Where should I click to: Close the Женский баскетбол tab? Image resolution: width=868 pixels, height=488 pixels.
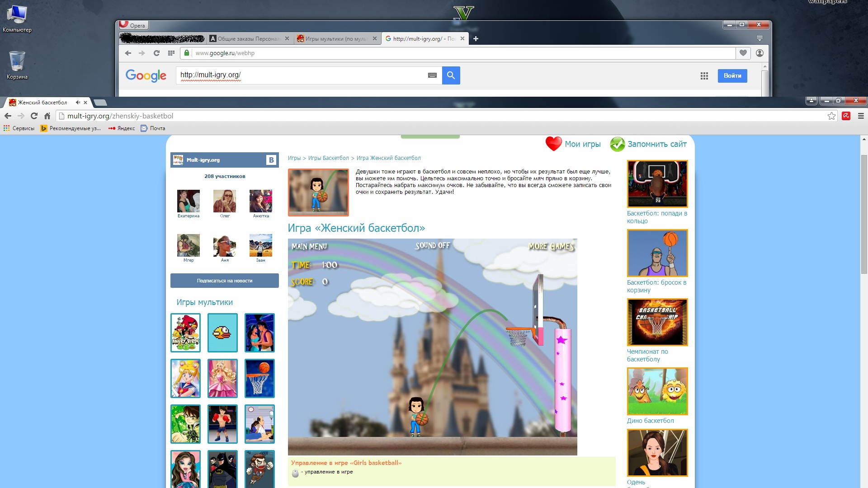[85, 103]
